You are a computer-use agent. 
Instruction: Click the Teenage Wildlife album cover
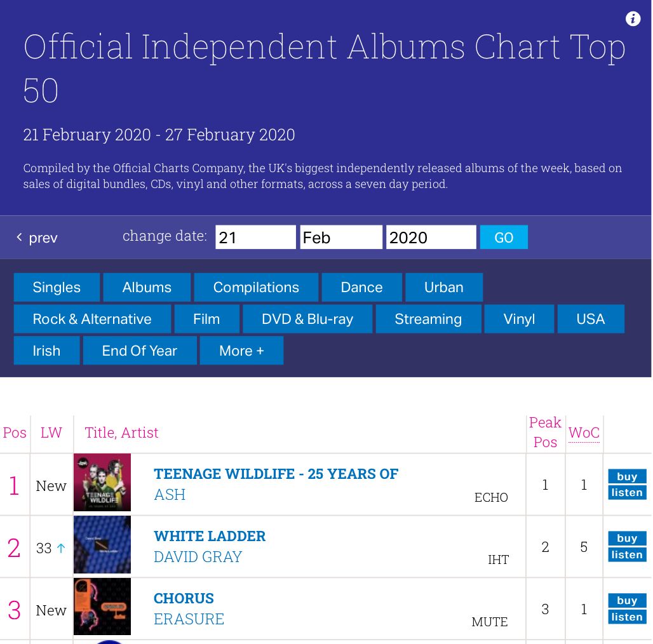[x=102, y=483]
